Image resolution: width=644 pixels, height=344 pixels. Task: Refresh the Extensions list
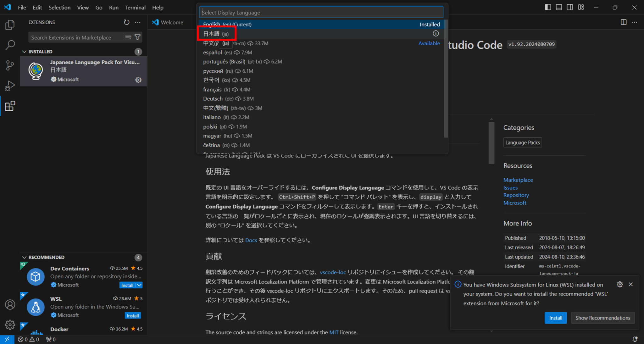pyautogui.click(x=127, y=22)
